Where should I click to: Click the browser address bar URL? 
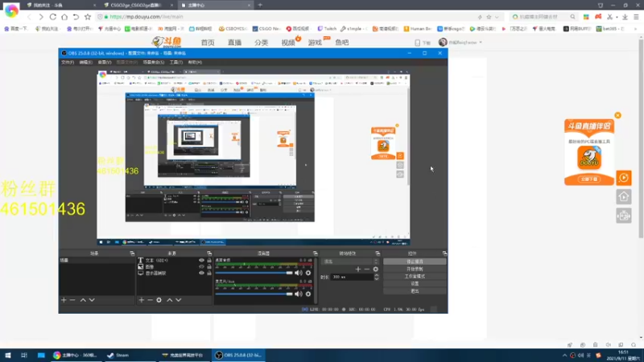(x=147, y=17)
